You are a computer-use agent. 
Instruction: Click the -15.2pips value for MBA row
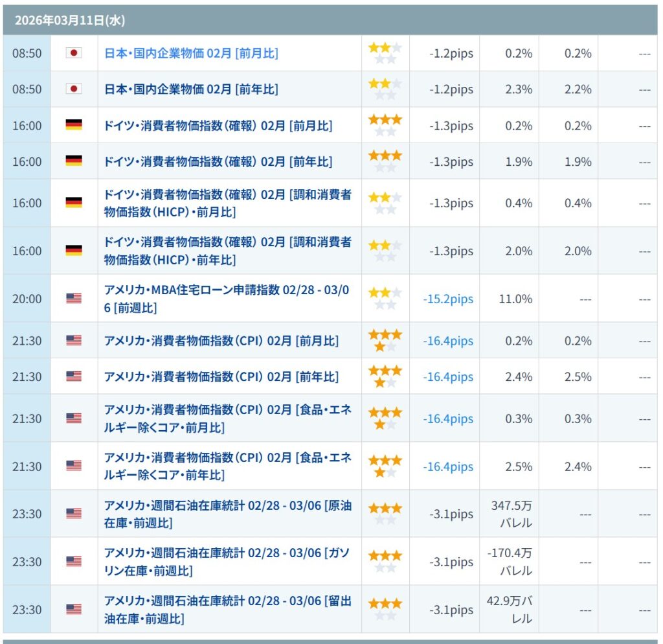click(x=448, y=299)
